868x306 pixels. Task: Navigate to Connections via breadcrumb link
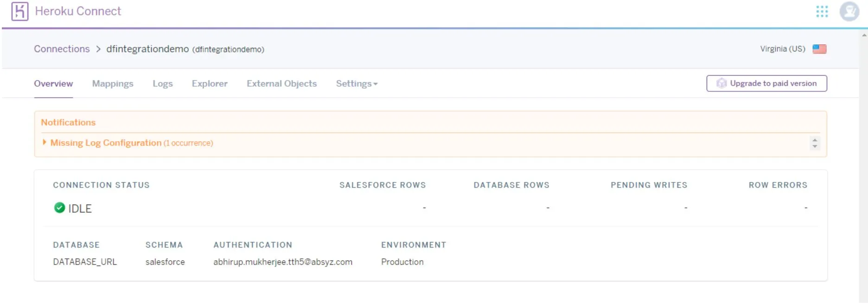coord(62,49)
